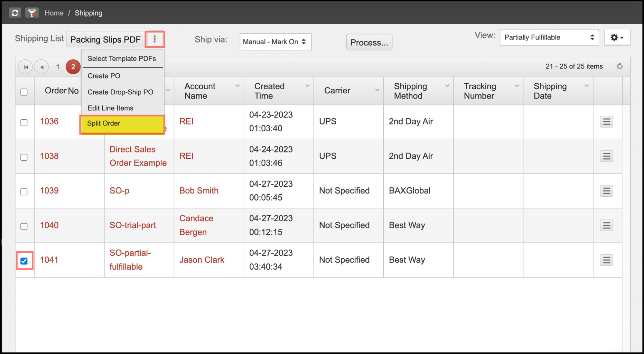This screenshot has width=644, height=354.
Task: Open the View Partially Fulfillable dropdown
Action: click(549, 37)
